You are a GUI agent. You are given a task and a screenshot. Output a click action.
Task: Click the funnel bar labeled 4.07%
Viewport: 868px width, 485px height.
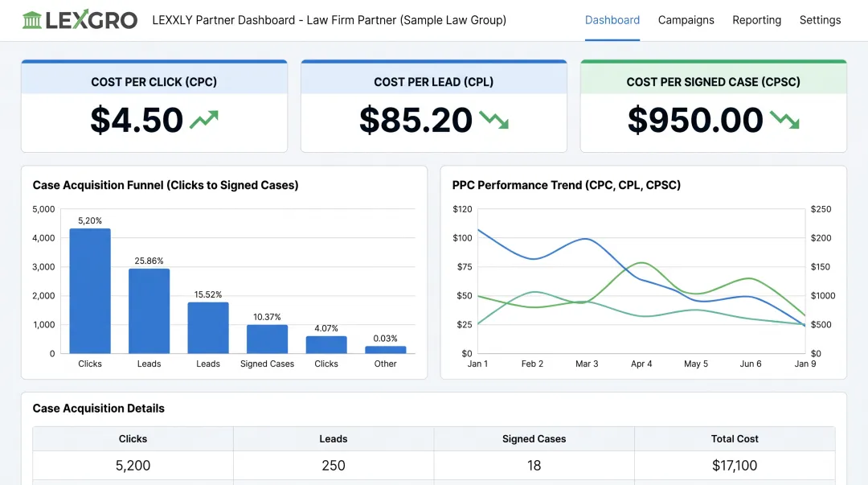[x=326, y=344]
